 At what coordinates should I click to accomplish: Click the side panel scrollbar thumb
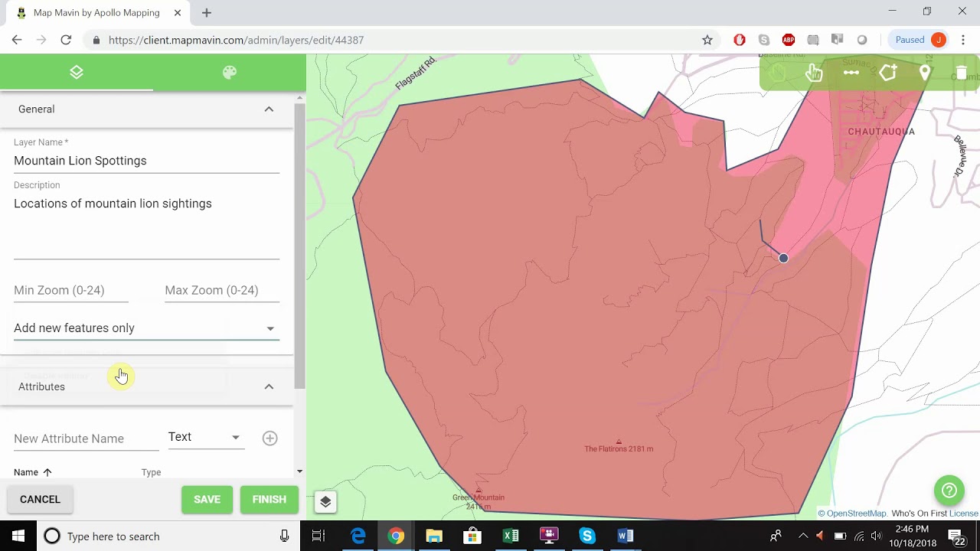point(299,245)
